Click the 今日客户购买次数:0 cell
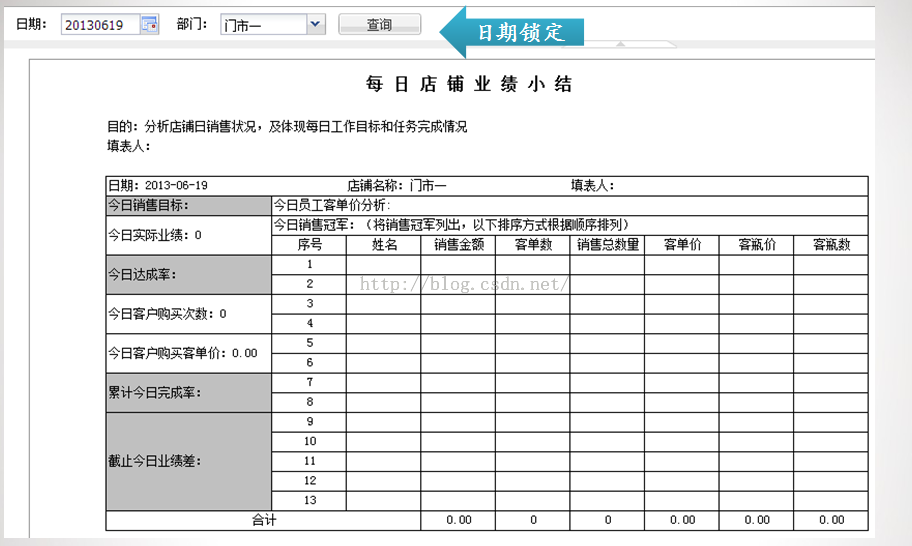 (x=188, y=314)
